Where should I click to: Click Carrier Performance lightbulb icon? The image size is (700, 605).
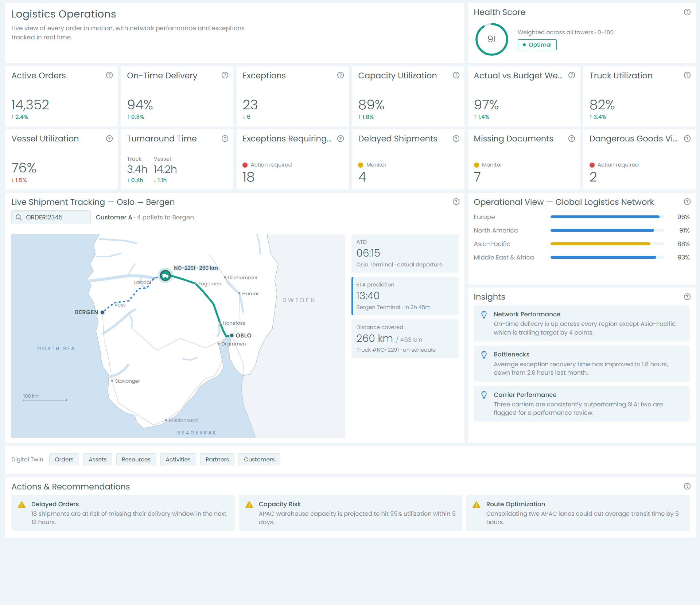pyautogui.click(x=484, y=395)
